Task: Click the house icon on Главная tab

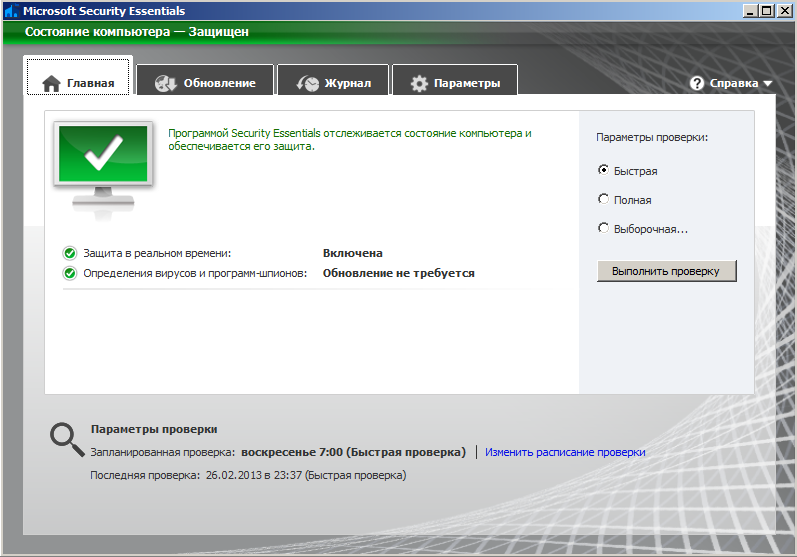Action: (51, 83)
